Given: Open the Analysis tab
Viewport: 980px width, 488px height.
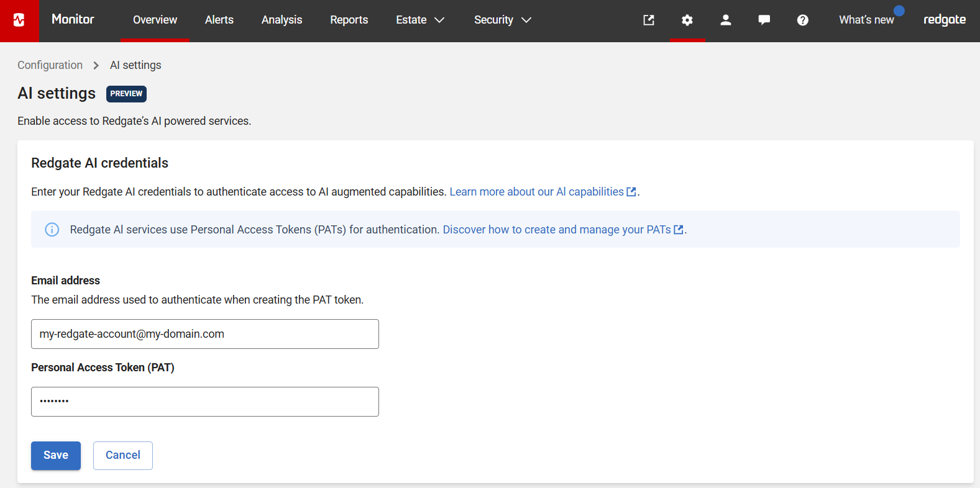Looking at the screenshot, I should [282, 20].
